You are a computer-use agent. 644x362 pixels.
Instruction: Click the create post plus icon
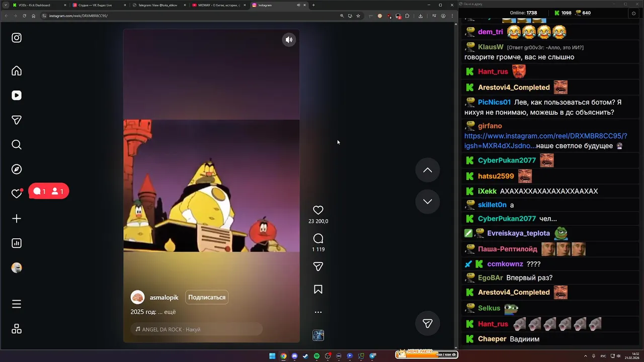(x=17, y=219)
